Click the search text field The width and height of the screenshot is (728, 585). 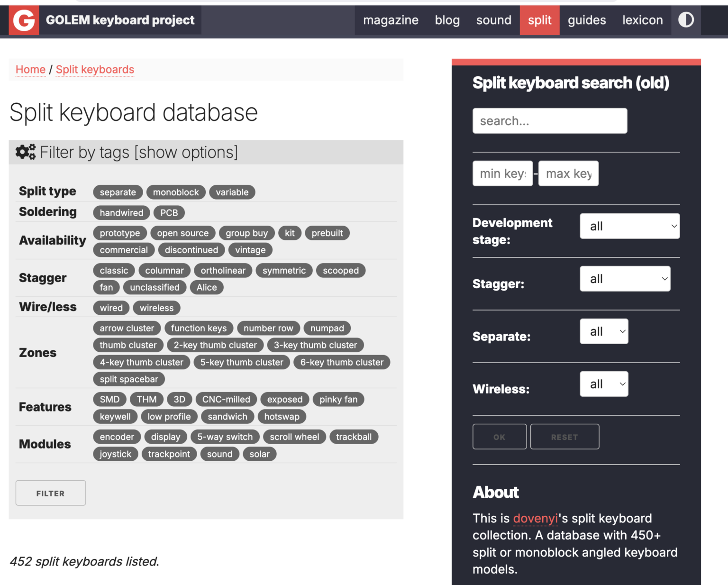pos(550,121)
